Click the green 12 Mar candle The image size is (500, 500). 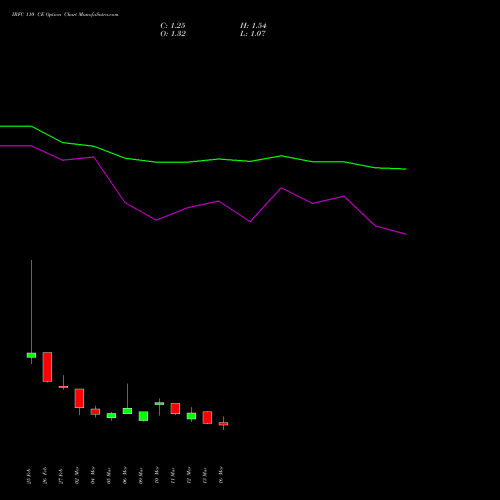pos(191,416)
